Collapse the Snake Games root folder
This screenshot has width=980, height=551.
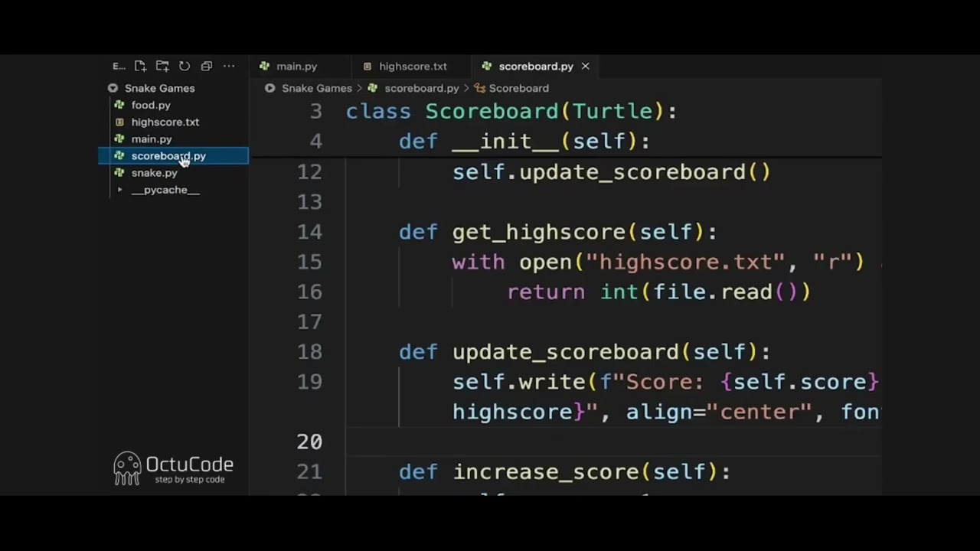tap(113, 88)
